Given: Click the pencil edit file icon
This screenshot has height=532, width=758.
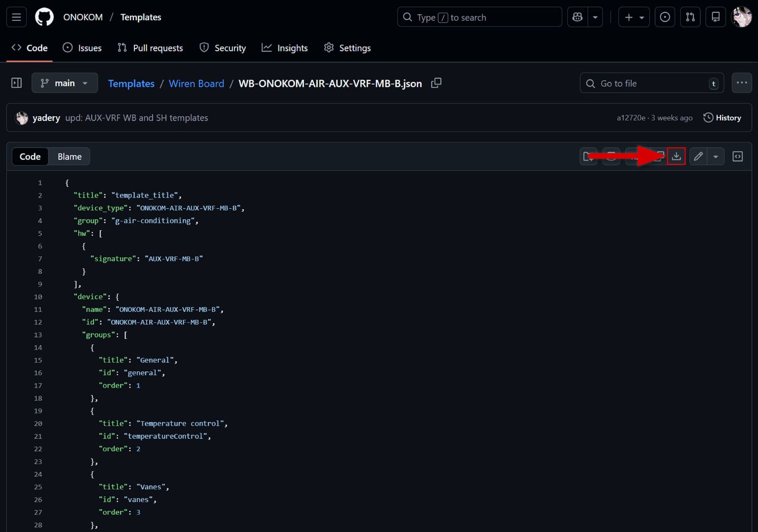Looking at the screenshot, I should coord(698,157).
